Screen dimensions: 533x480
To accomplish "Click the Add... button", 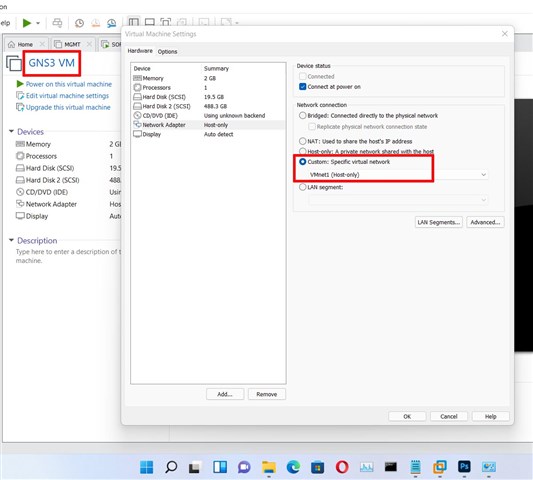I will pyautogui.click(x=225, y=394).
